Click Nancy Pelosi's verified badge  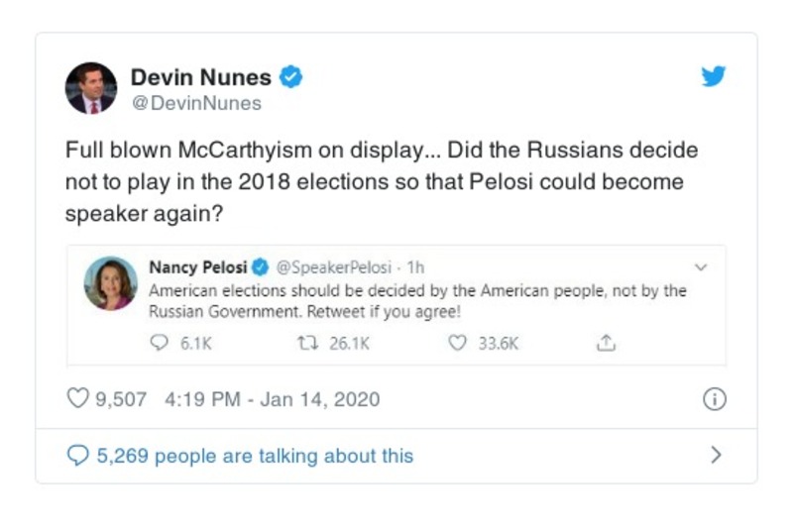(260, 267)
